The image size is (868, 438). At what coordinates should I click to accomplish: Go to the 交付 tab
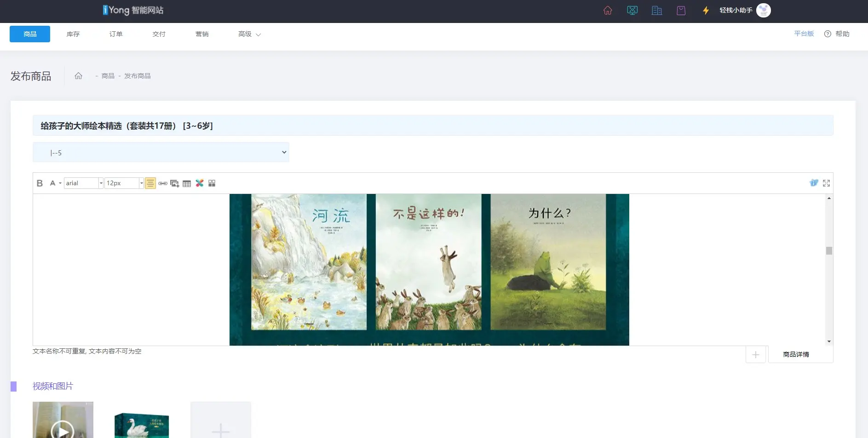click(159, 34)
